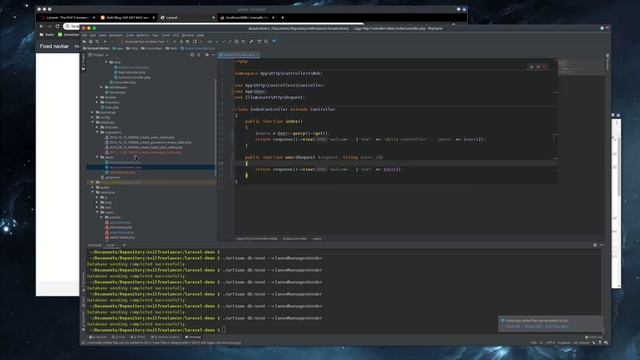Viewport: 640px width, 360px height.
Task: Click the open folder icon in toolbar
Action: (84, 41)
